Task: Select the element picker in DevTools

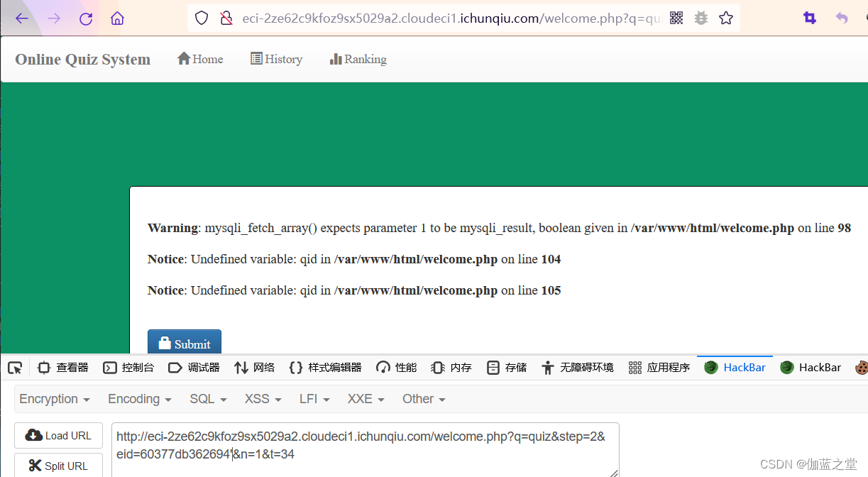Action: pyautogui.click(x=15, y=368)
